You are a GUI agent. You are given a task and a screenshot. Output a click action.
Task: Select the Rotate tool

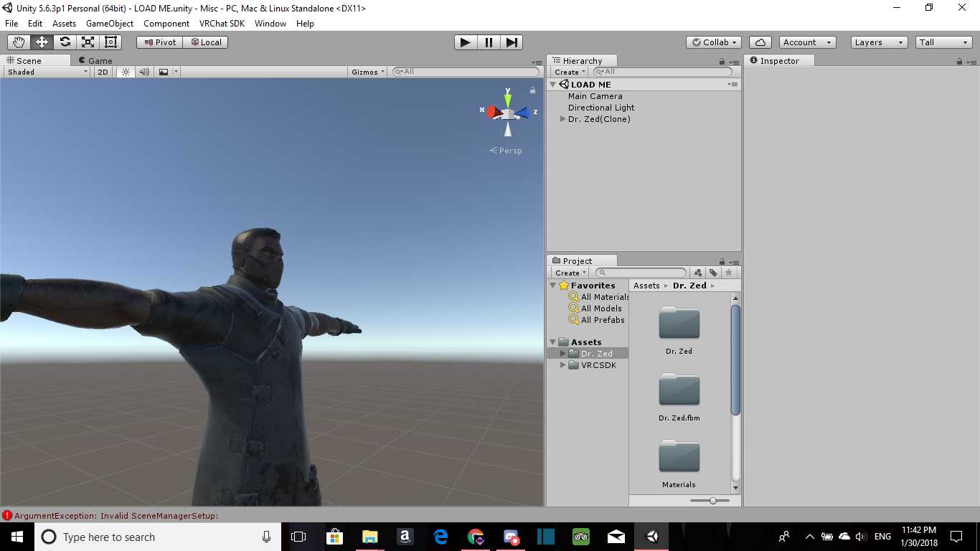click(x=65, y=42)
